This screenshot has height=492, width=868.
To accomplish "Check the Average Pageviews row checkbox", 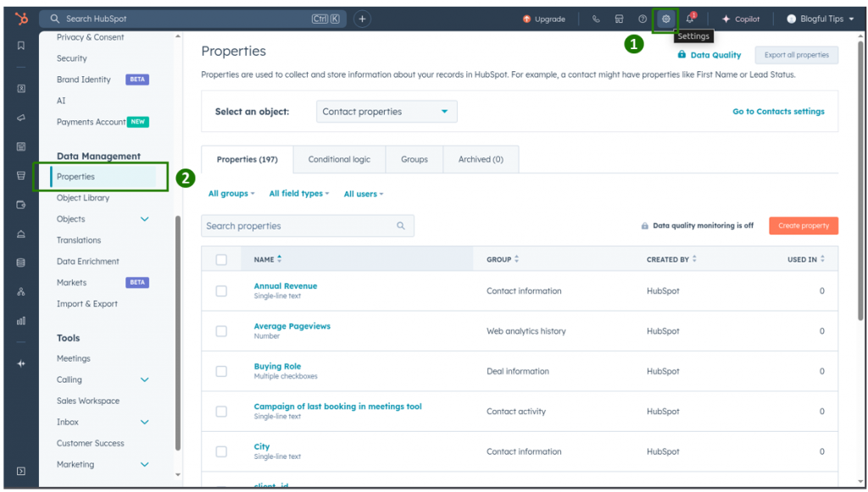I will 221,331.
